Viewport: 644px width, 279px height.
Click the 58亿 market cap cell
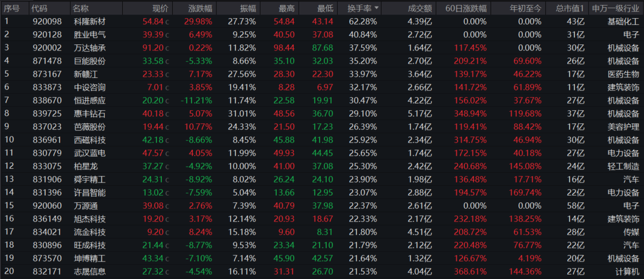[576, 206]
